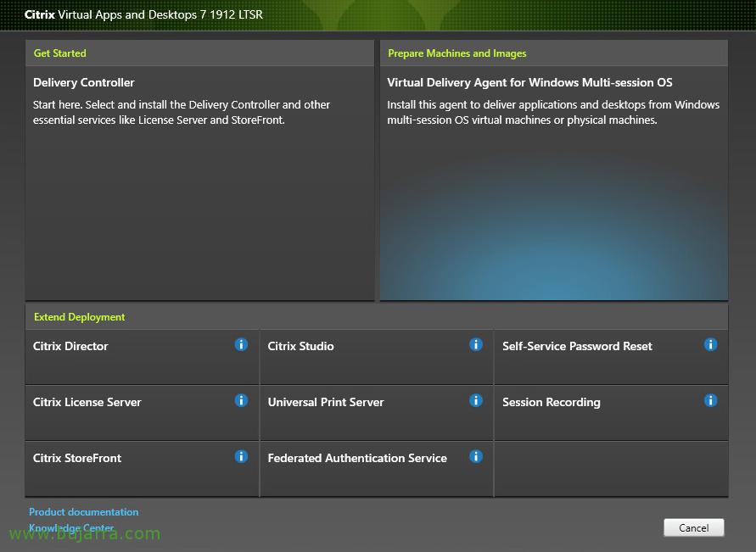This screenshot has height=552, width=756.
Task: Install Citrix StoreFront via its label
Action: pos(77,458)
